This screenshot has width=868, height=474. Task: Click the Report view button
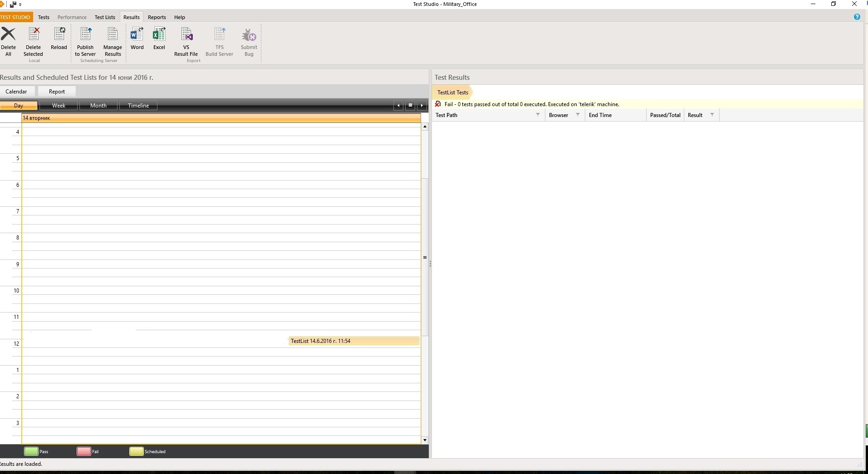click(57, 92)
